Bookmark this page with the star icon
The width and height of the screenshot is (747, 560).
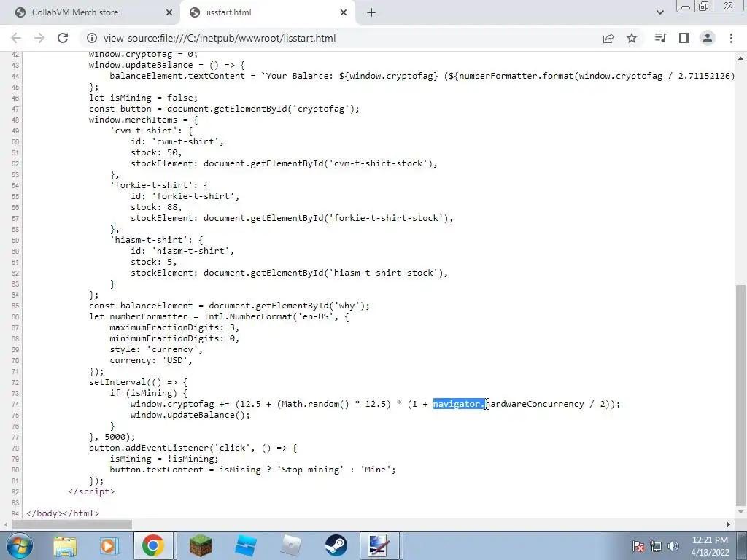click(x=632, y=38)
